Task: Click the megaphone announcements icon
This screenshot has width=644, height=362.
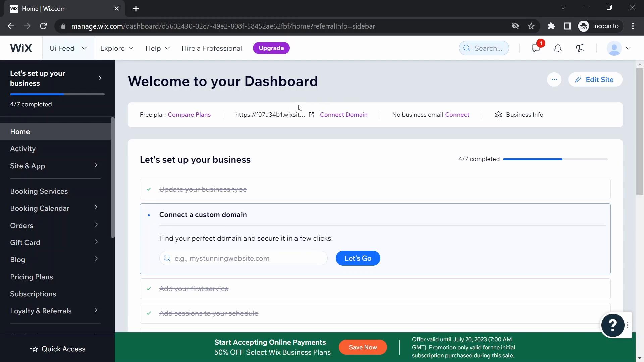Action: 580,48
